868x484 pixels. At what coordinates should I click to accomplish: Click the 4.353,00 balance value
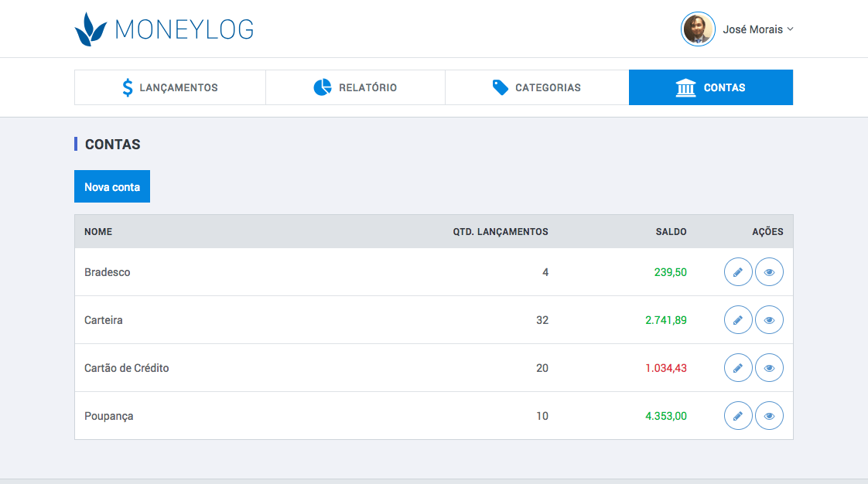coord(666,416)
